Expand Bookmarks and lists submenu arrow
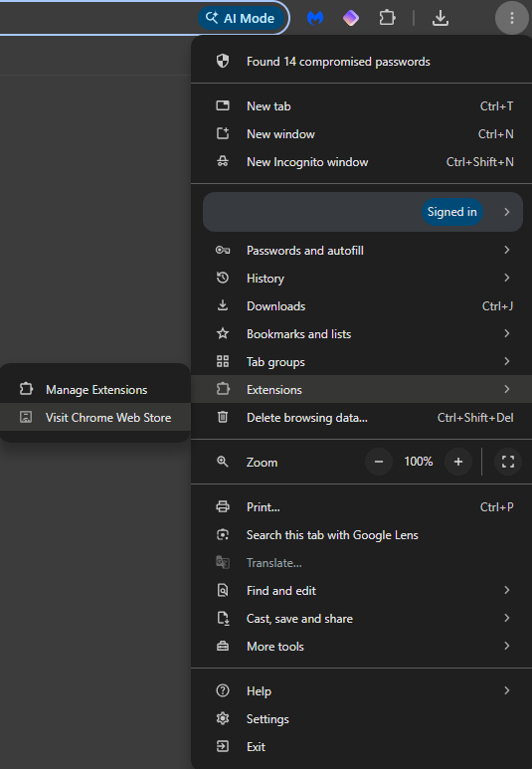532x769 pixels. click(x=506, y=333)
